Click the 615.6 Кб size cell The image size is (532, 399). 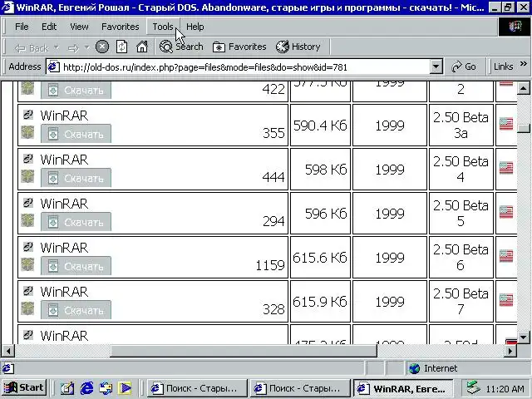[x=320, y=258]
